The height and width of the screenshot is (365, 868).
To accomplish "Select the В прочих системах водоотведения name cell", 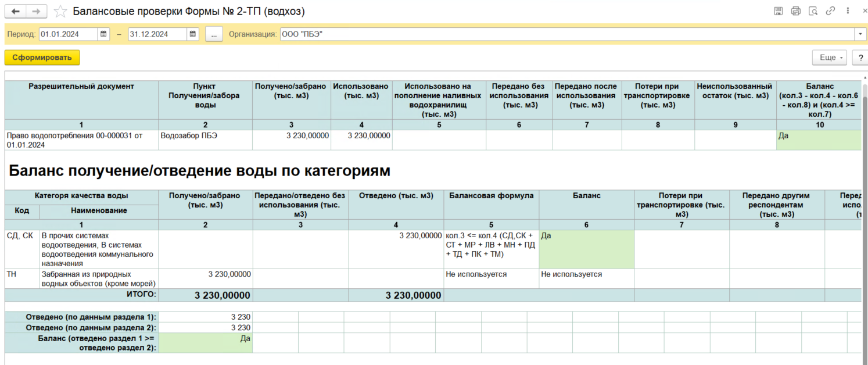I will pos(99,249).
